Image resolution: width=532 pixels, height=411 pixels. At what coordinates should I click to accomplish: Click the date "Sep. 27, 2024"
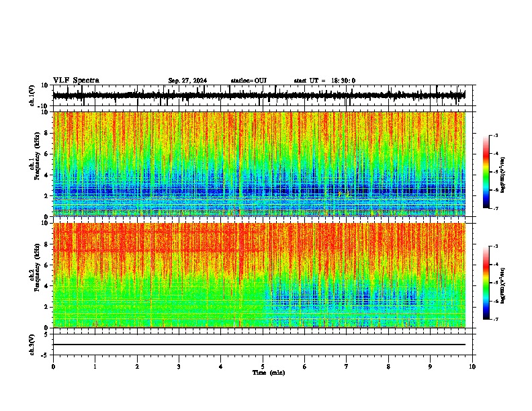point(187,81)
